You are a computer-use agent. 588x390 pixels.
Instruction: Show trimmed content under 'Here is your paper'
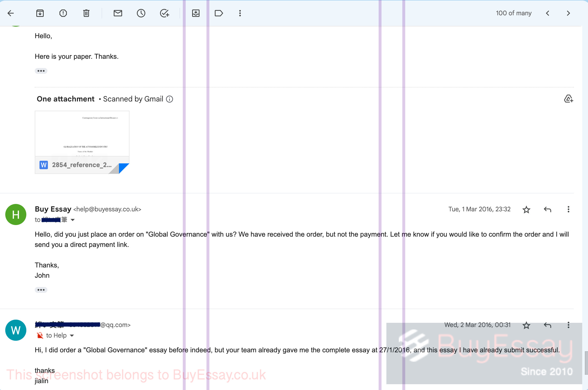pyautogui.click(x=41, y=71)
